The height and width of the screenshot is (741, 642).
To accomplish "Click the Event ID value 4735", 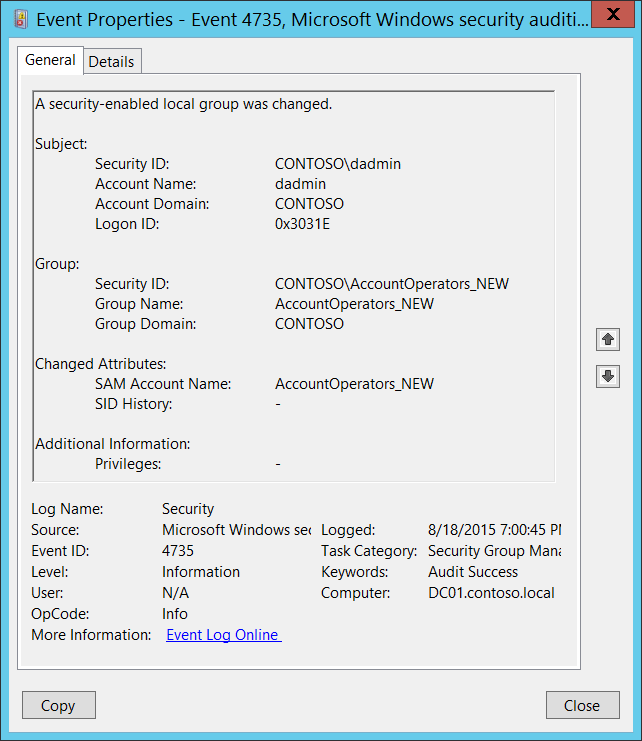I will click(x=178, y=551).
